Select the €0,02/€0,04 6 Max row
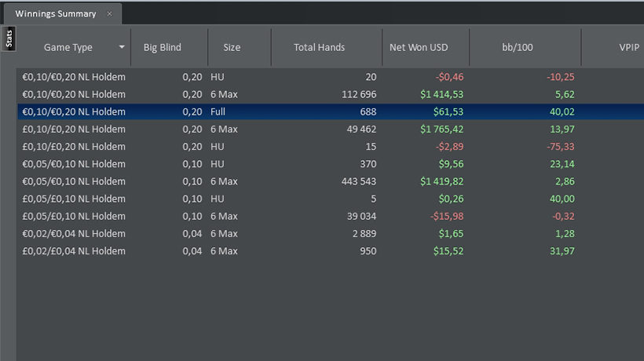Image resolution: width=644 pixels, height=361 pixels. [x=331, y=234]
